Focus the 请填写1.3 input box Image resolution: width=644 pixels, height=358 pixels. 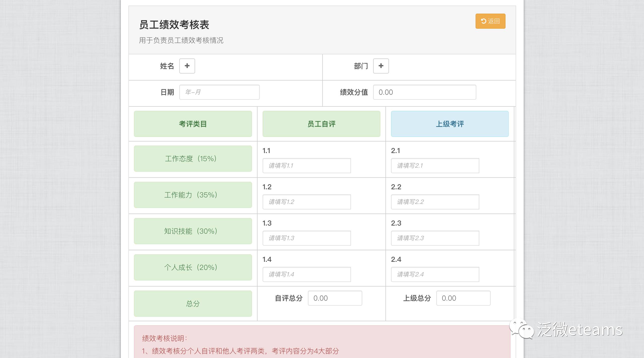coord(306,238)
